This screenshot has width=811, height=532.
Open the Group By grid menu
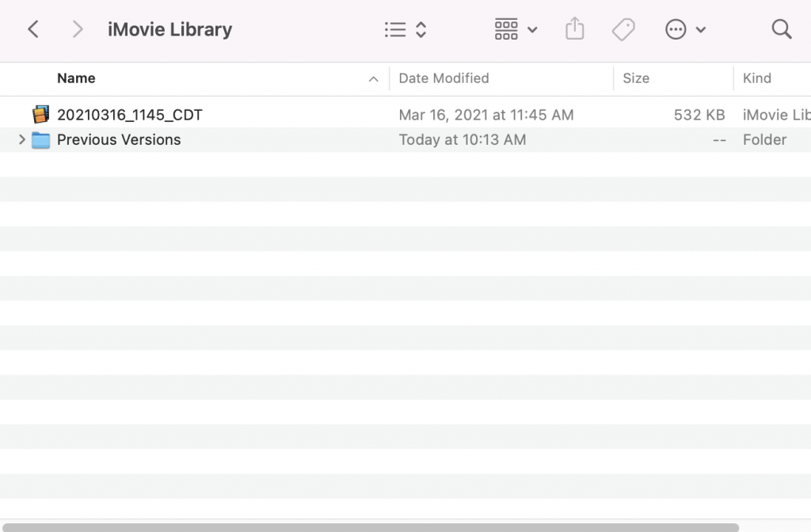click(x=516, y=29)
